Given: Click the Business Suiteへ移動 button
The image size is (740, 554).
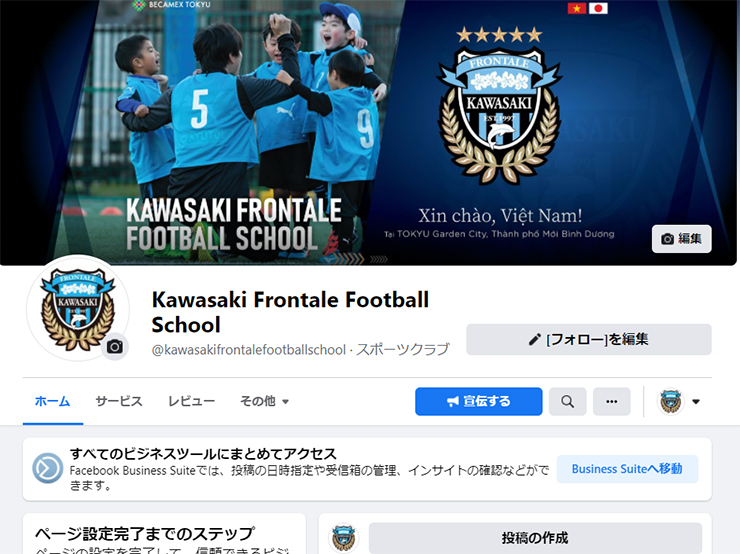Looking at the screenshot, I should (627, 469).
